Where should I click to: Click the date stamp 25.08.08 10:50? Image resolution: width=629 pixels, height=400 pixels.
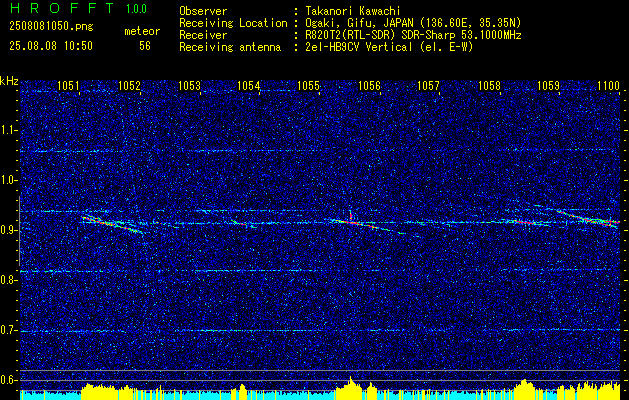tap(51, 46)
